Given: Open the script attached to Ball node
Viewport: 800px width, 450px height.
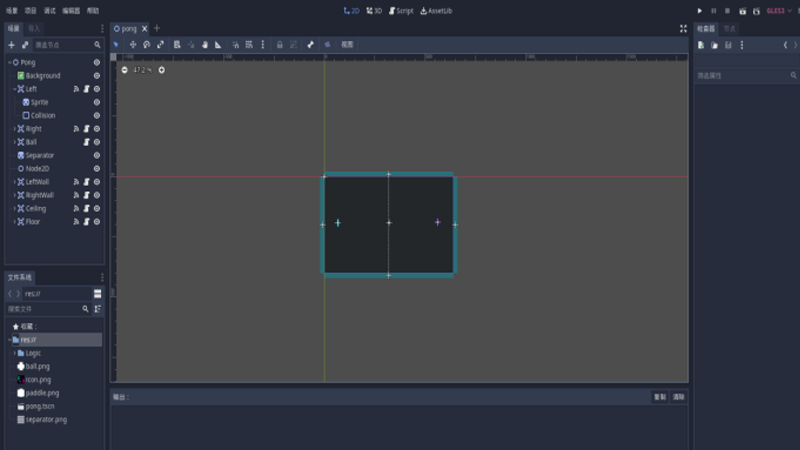Looking at the screenshot, I should (86, 142).
